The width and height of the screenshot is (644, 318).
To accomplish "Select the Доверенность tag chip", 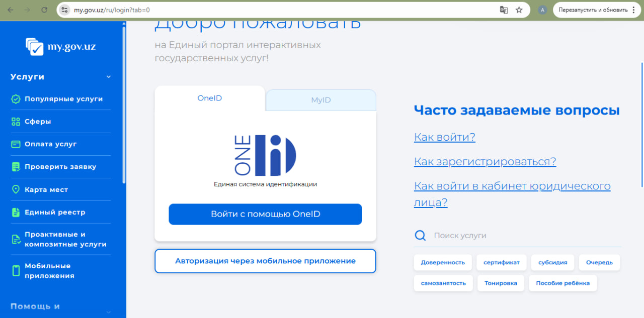I will 443,262.
